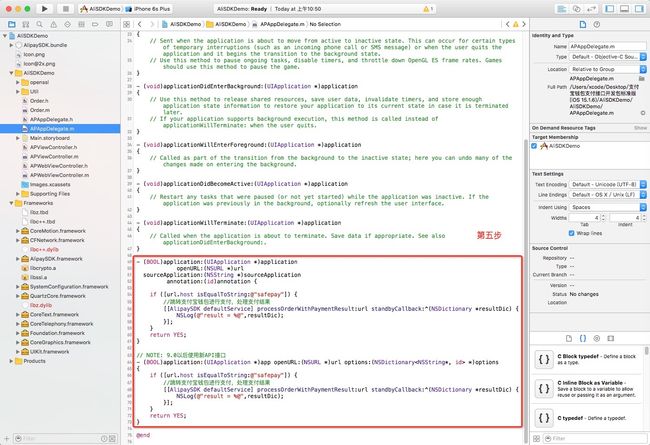Open the Breakpoint navigator
The width and height of the screenshot is (650, 445).
point(95,24)
